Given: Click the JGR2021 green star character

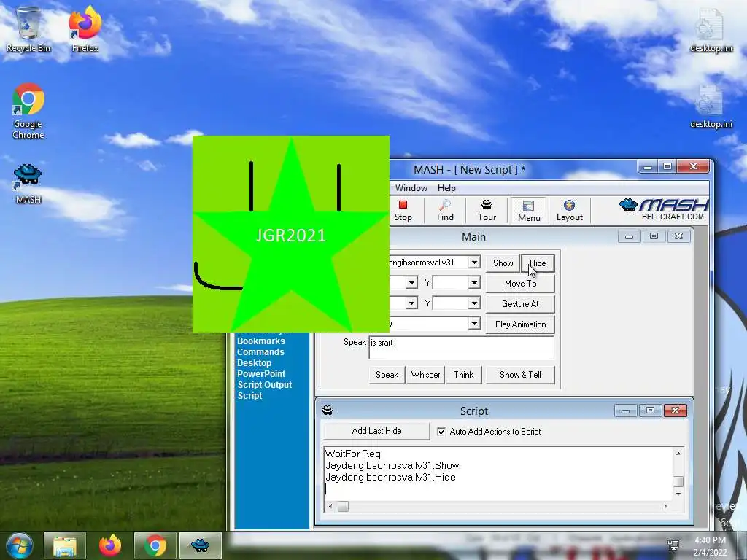Looking at the screenshot, I should [x=290, y=234].
